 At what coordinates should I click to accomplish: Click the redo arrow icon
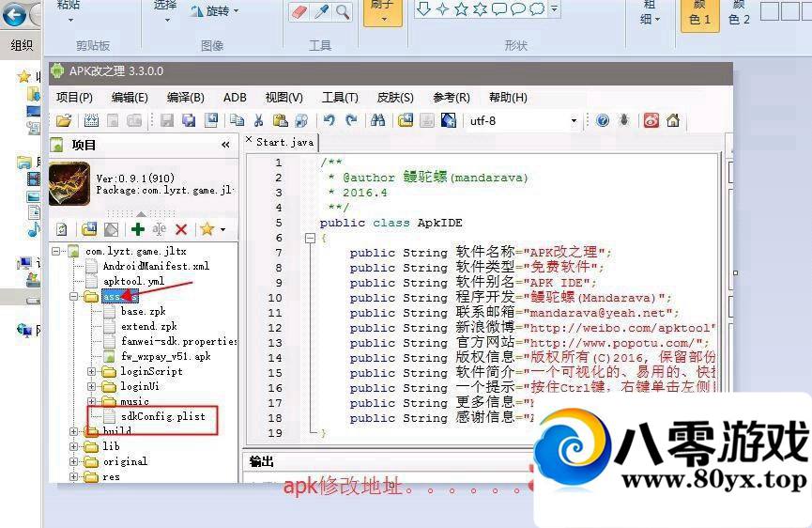pos(351,121)
